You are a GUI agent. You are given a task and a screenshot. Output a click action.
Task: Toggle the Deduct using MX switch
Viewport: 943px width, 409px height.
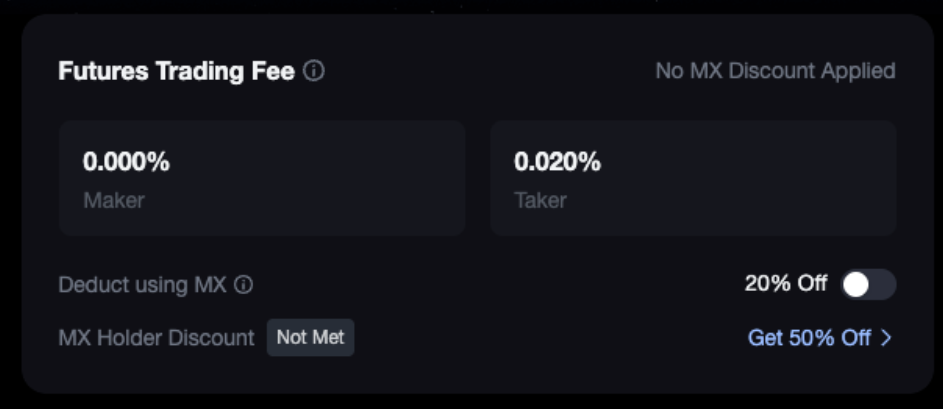pos(867,285)
